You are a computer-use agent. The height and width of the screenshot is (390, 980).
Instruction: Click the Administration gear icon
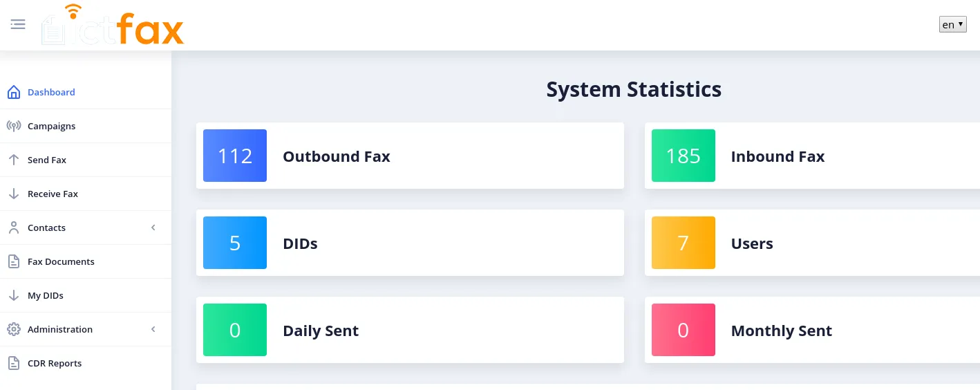[x=13, y=329]
